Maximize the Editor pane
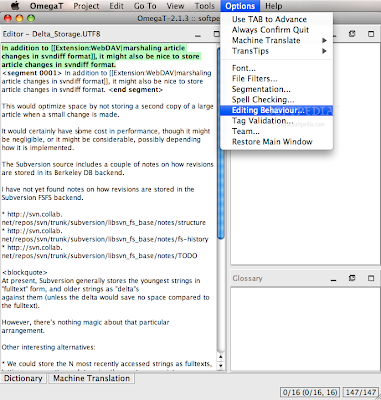The height and width of the screenshot is (400, 381). click(217, 34)
